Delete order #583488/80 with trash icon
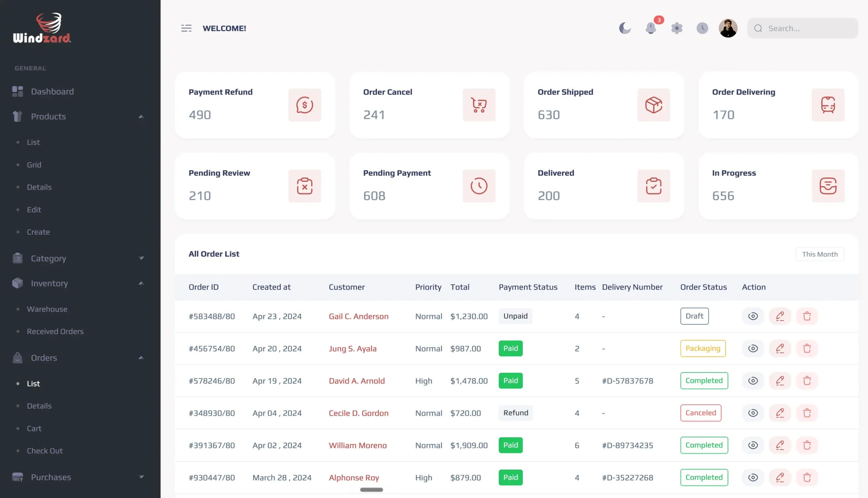Image resolution: width=868 pixels, height=498 pixels. pos(807,316)
